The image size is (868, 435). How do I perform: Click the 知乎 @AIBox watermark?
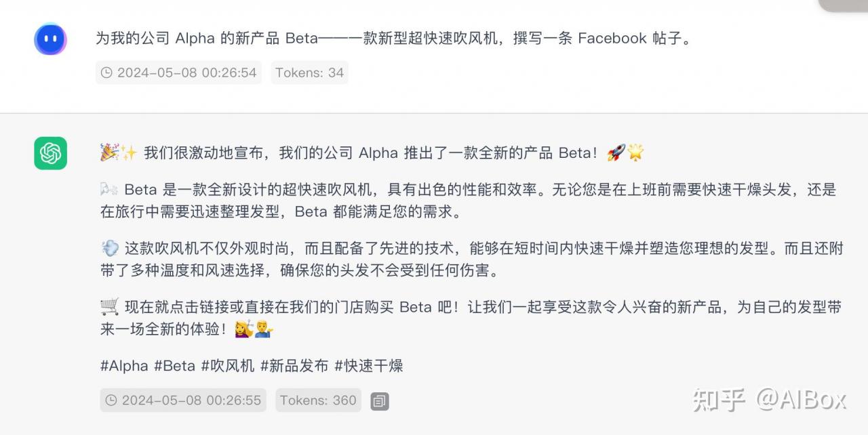pos(770,400)
